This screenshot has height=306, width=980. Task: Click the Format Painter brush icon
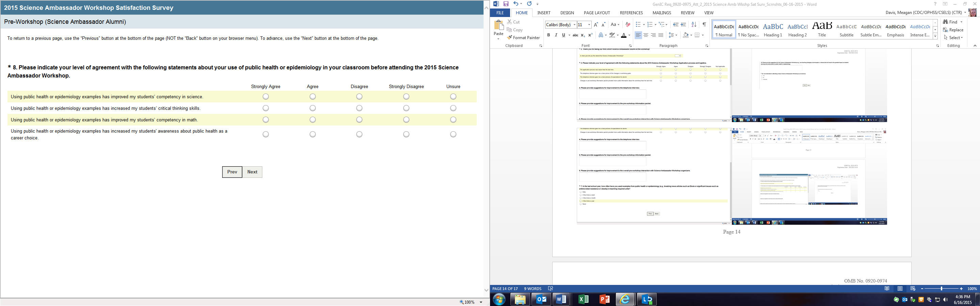[509, 38]
